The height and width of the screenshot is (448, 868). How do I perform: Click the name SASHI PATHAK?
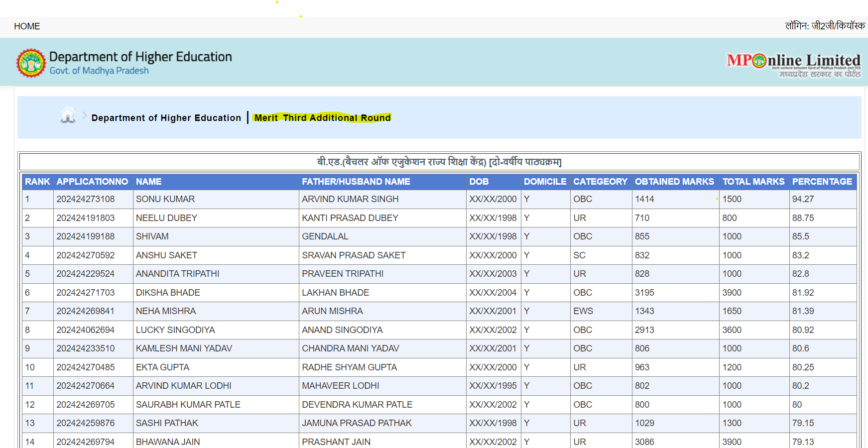(167, 423)
